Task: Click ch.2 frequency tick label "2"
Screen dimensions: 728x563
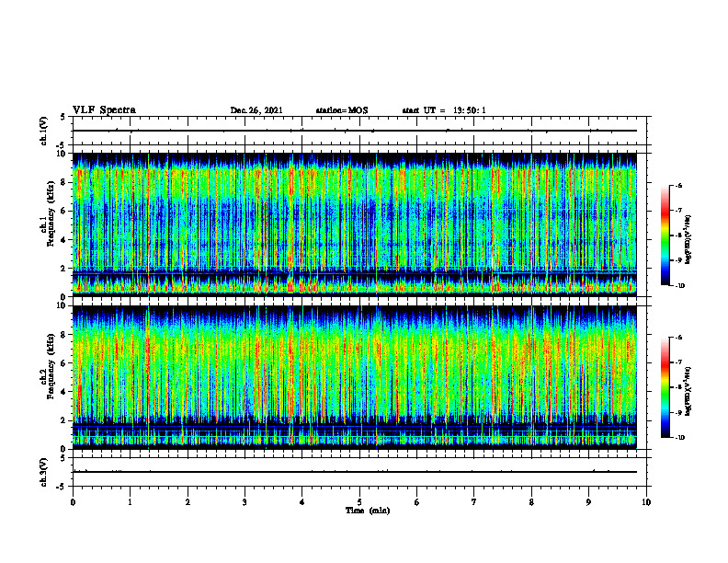Action: point(63,420)
